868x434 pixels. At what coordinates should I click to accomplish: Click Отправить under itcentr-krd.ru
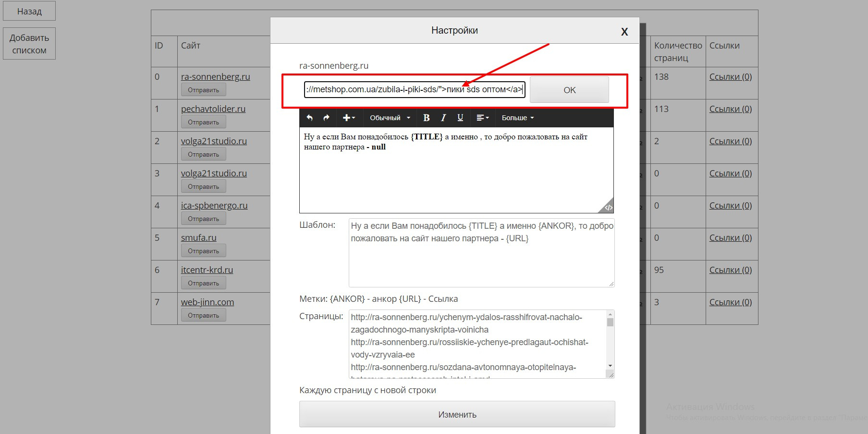[203, 283]
